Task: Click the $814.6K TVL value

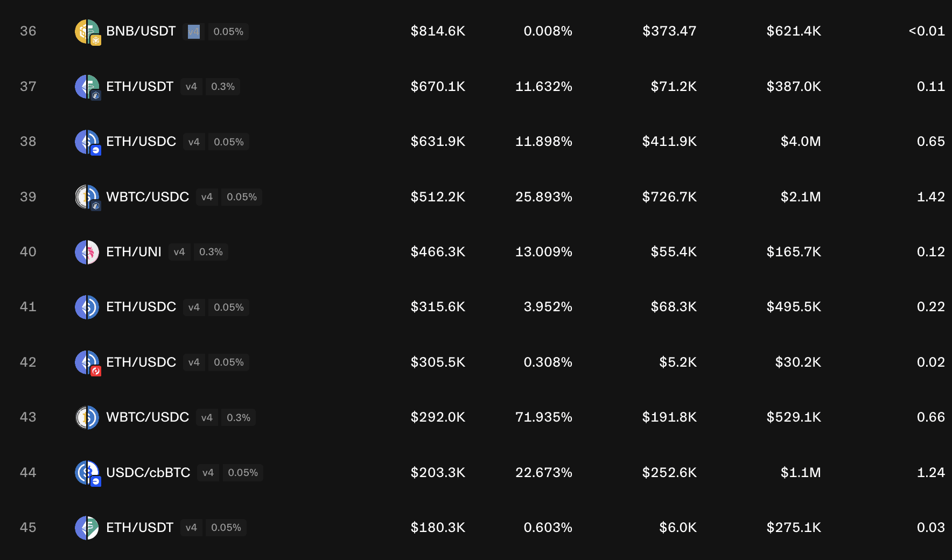Action: tap(438, 31)
